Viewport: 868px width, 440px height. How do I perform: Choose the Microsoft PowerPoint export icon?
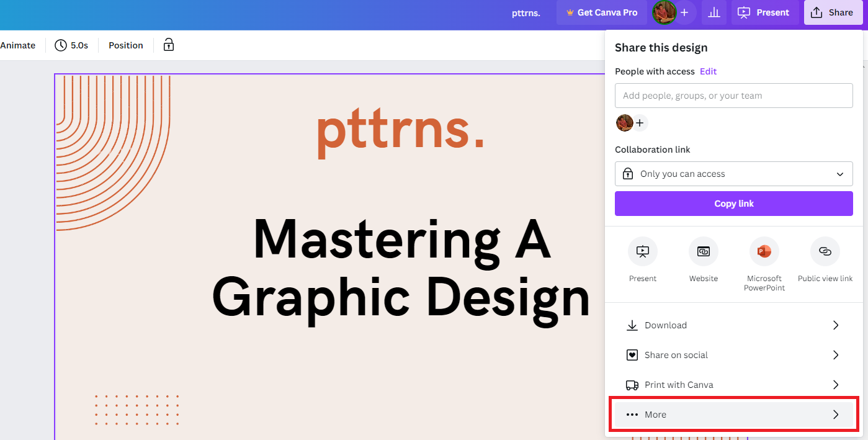tap(764, 251)
